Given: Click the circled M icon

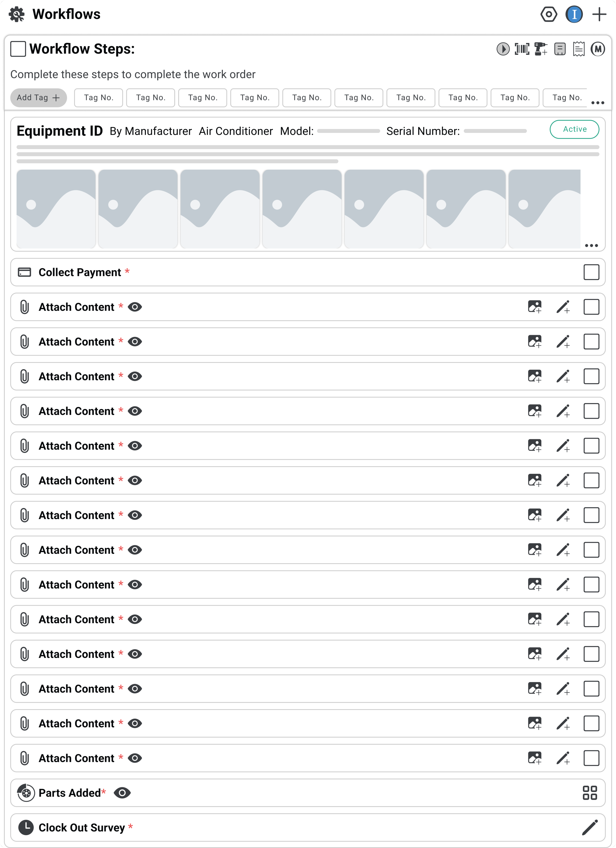Looking at the screenshot, I should (x=598, y=49).
